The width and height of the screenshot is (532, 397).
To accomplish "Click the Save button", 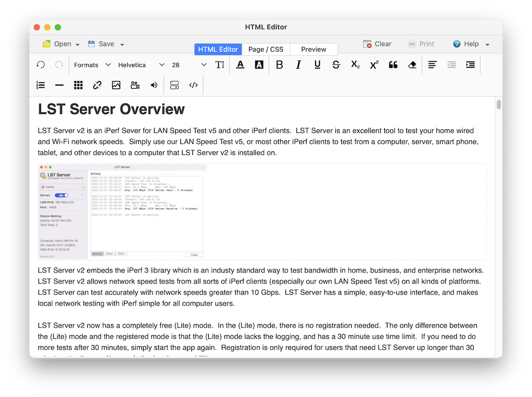I will pos(101,44).
